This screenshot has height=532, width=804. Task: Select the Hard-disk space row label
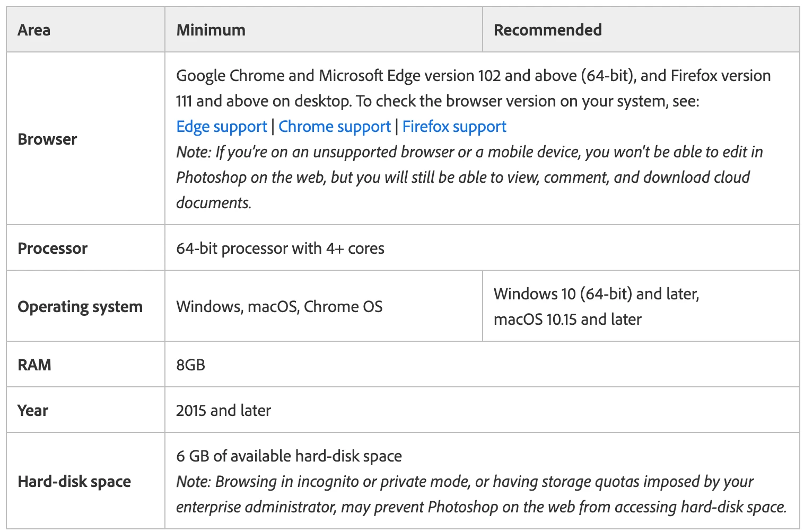click(x=74, y=482)
